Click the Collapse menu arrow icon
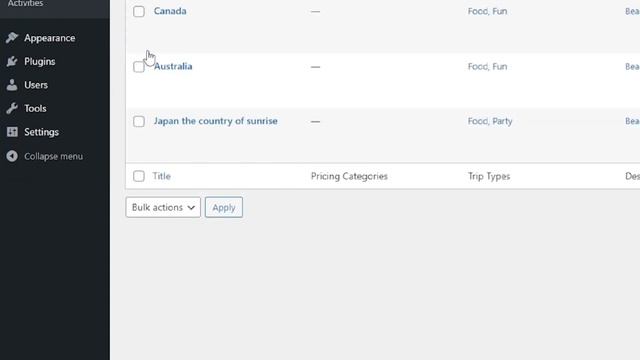The width and height of the screenshot is (640, 360). 12,156
